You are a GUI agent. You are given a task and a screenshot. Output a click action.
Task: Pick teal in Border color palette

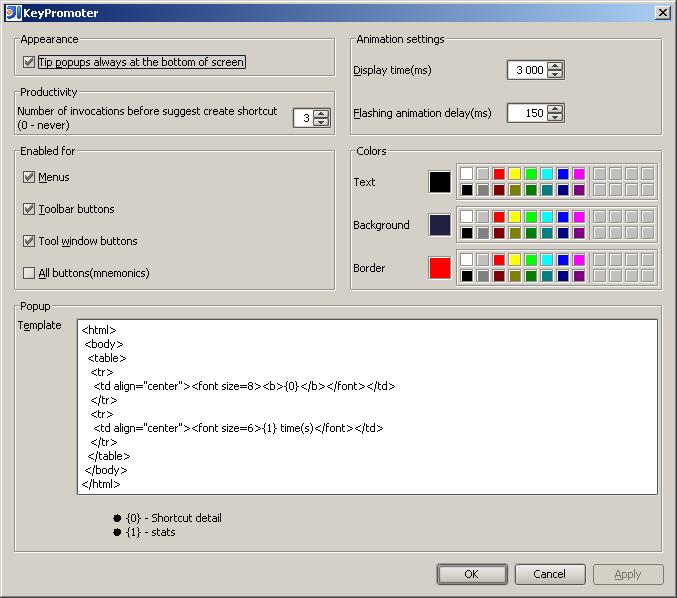click(547, 276)
